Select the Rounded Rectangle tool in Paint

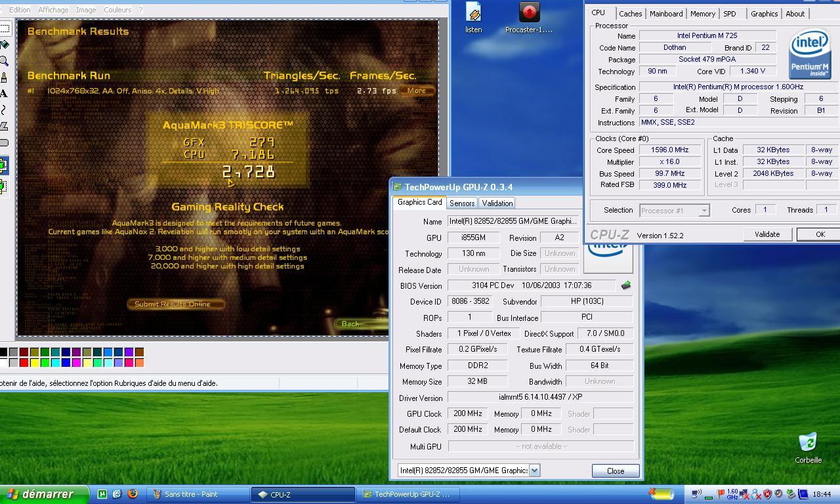pyautogui.click(x=5, y=143)
